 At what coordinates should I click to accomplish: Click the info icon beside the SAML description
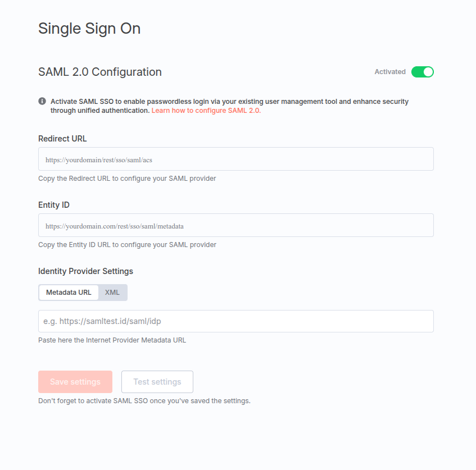coord(42,101)
